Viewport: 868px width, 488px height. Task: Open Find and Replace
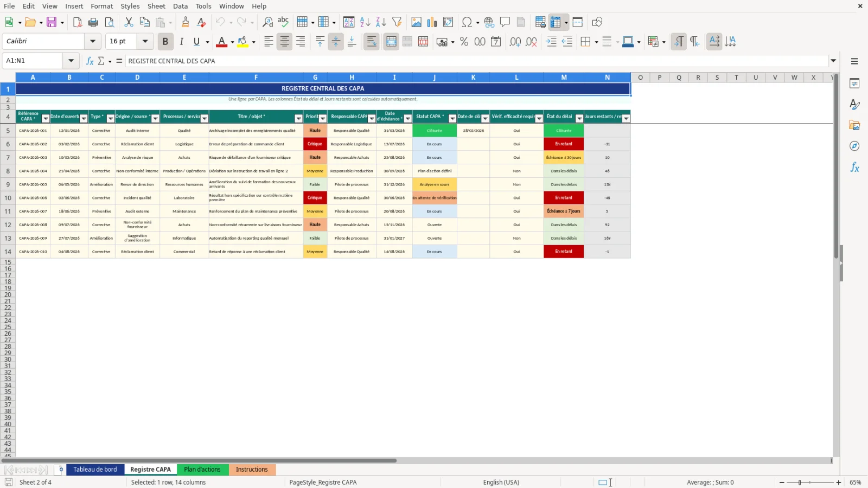point(267,22)
